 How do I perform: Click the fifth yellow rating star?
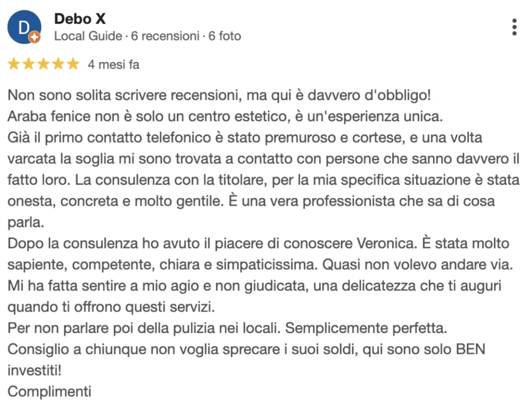(x=73, y=64)
